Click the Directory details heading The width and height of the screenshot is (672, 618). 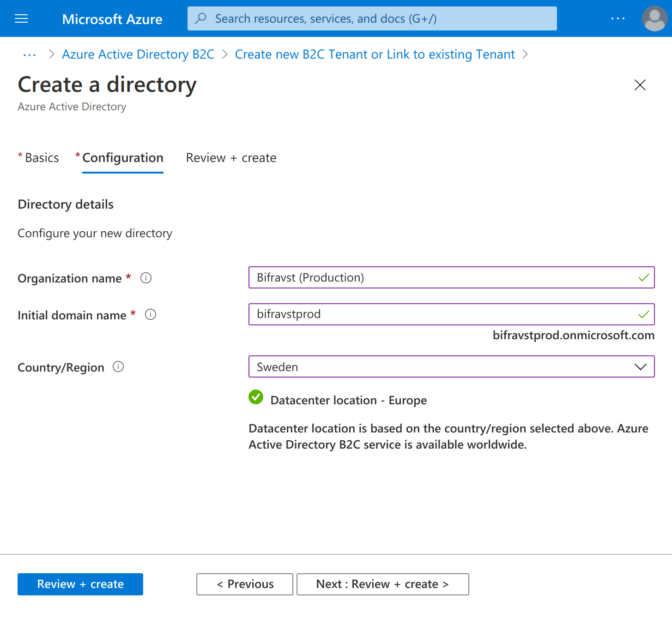[x=66, y=204]
